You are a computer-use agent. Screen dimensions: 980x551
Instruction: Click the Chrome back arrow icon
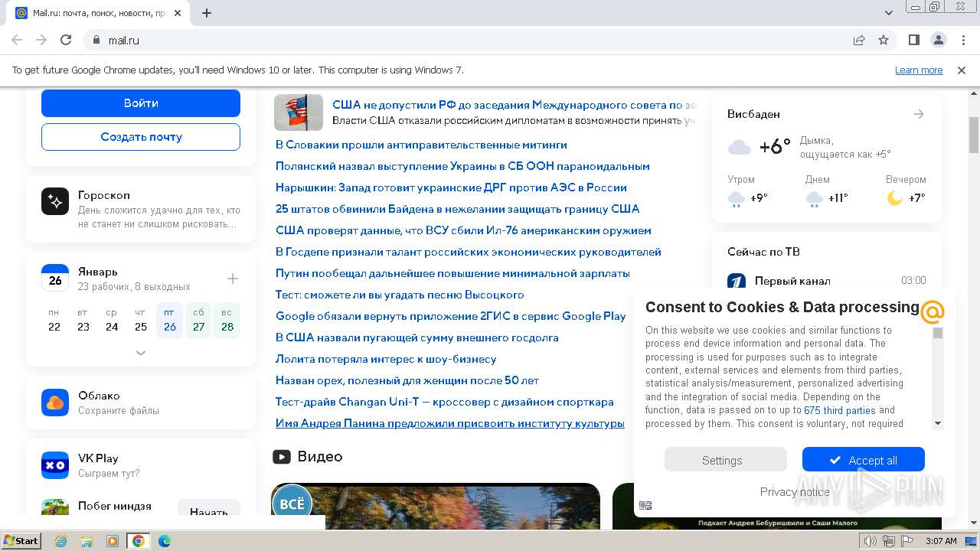17,40
